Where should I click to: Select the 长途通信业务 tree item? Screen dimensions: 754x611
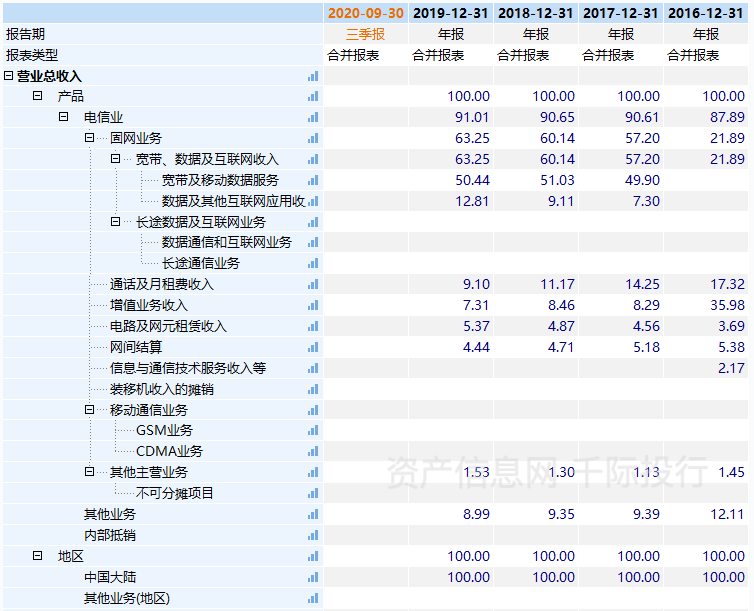[x=201, y=263]
